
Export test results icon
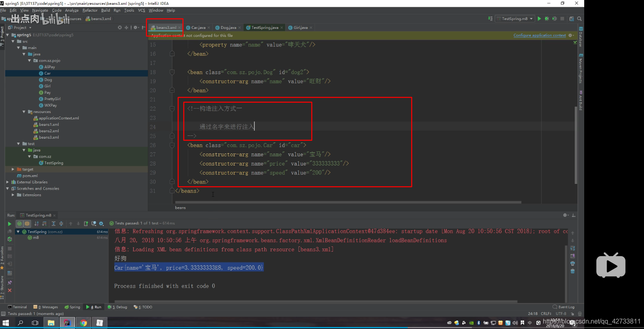[x=86, y=224]
